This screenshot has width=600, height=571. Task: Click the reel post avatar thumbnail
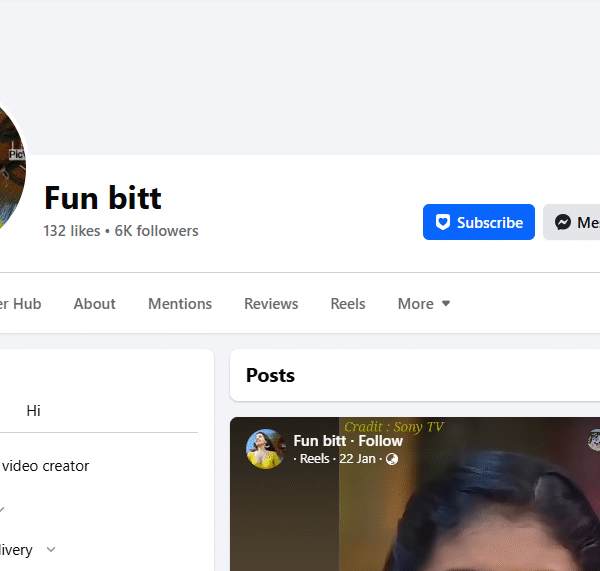click(x=266, y=449)
